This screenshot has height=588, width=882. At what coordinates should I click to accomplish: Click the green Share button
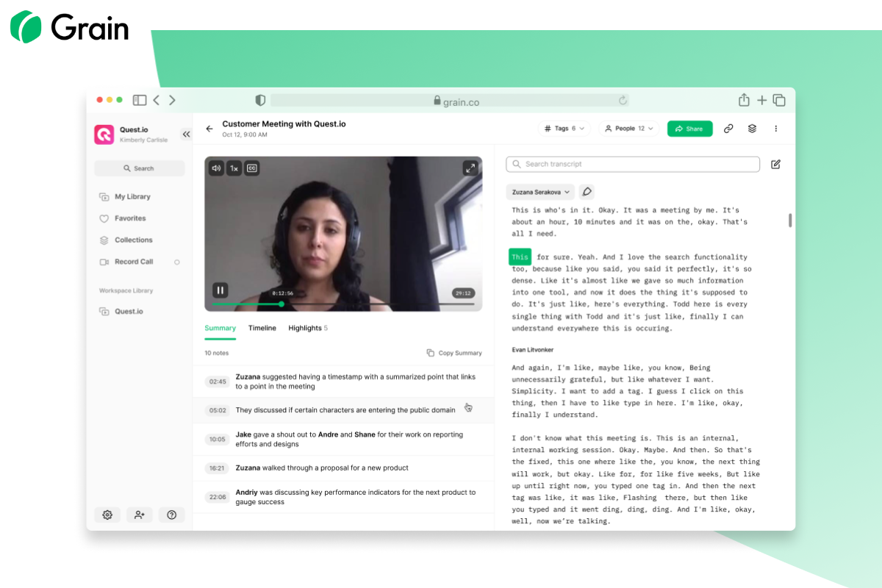pos(689,129)
